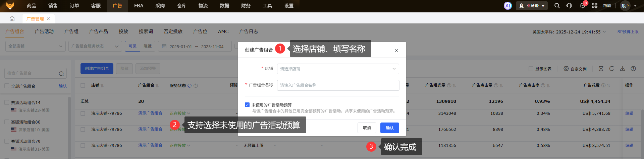
Task: Check 赛狐活动组合14 in sidebar
Action: pos(7,102)
